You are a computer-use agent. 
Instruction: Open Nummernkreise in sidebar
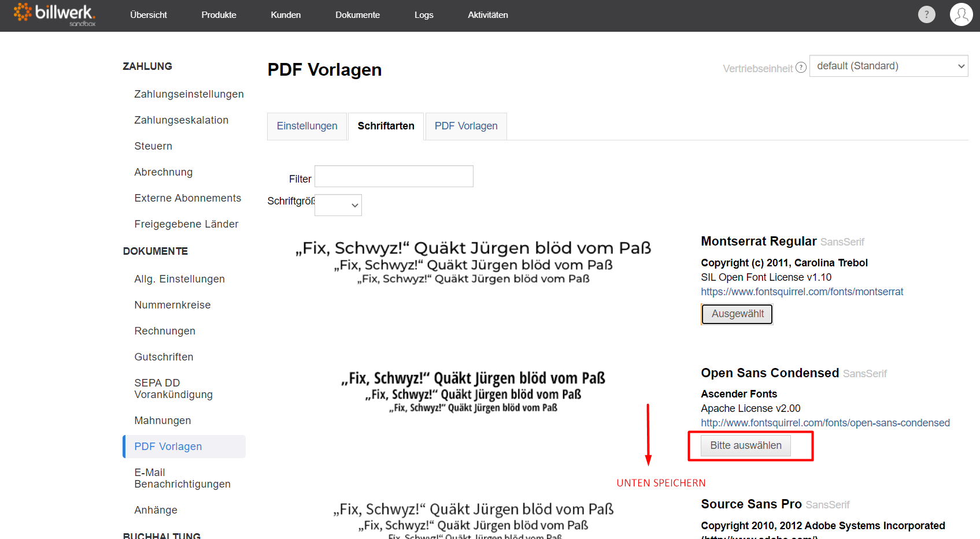[x=172, y=305]
